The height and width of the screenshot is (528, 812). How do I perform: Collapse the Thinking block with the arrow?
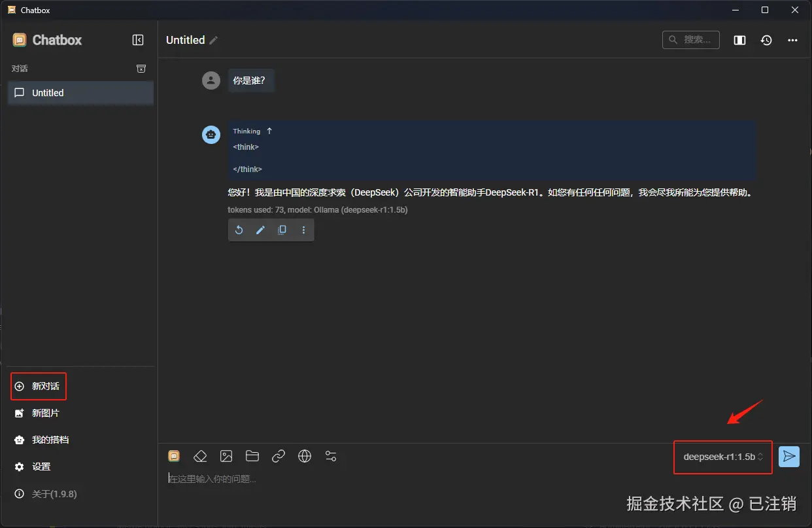point(269,131)
